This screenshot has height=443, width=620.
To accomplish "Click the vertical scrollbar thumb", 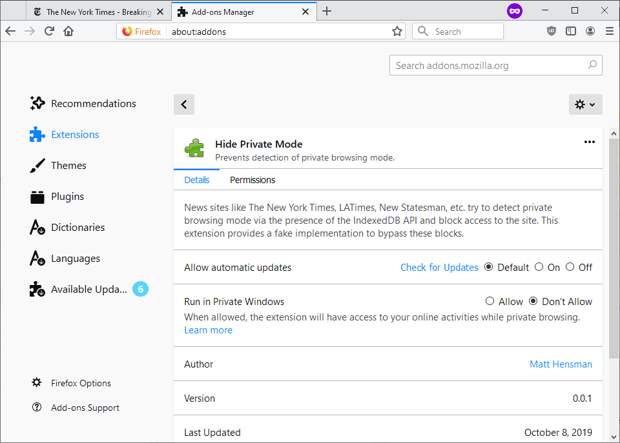I will (614, 249).
